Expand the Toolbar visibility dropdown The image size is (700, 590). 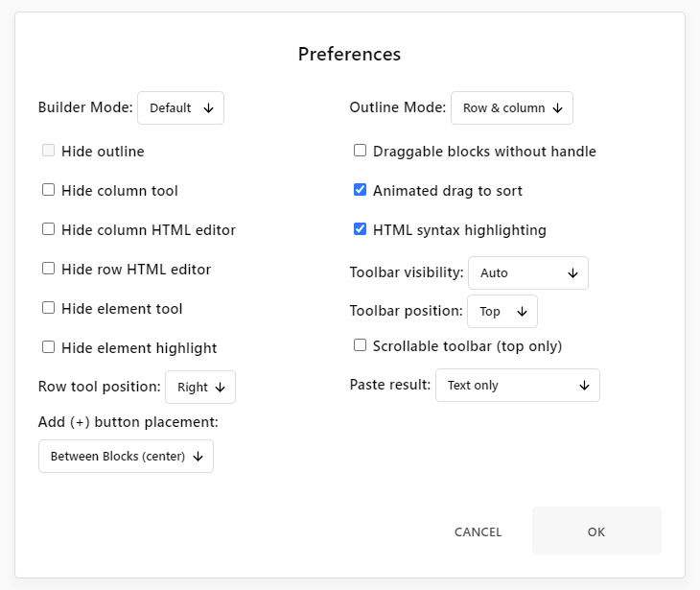click(x=528, y=272)
